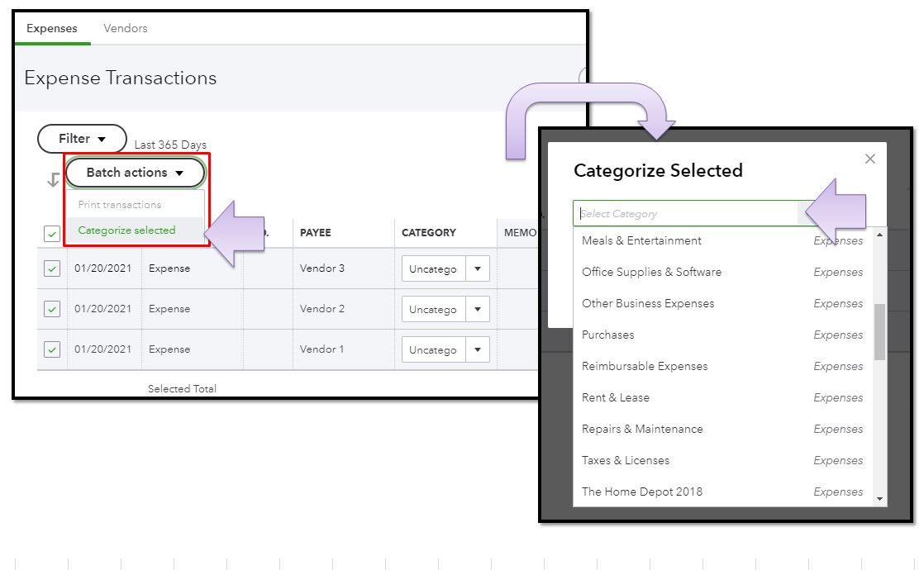Screen dimensions: 924x570
Task: Select Rent & Lease category
Action: [x=615, y=397]
